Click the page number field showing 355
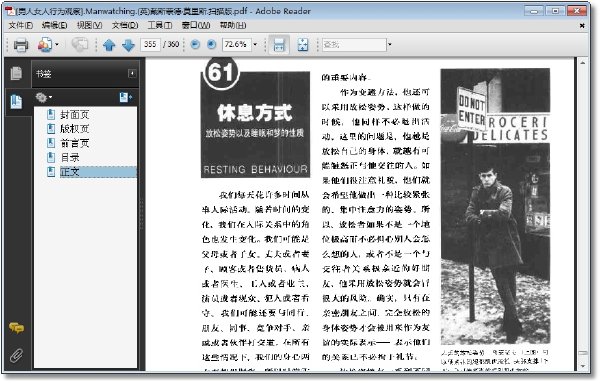This screenshot has height=383, width=600. point(150,44)
